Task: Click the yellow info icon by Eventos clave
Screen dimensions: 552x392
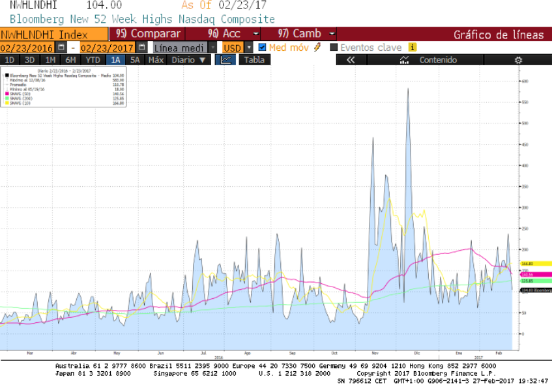Action: [413, 47]
